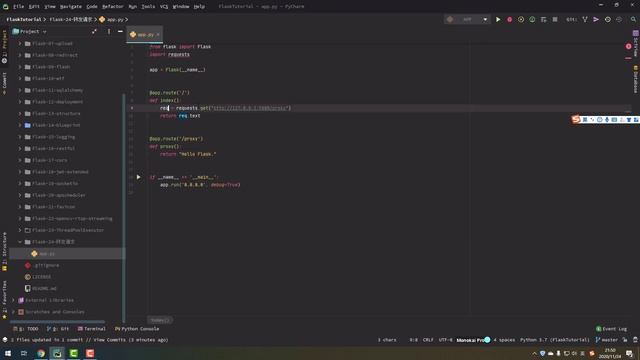Image resolution: width=640 pixels, height=360 pixels.
Task: Collapse the flask-24 folder
Action: tap(20, 242)
